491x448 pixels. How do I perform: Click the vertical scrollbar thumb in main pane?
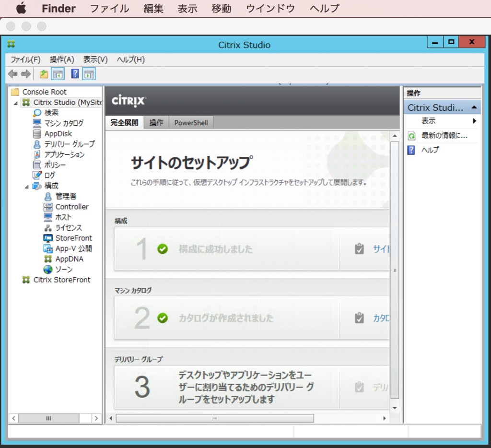point(395,270)
